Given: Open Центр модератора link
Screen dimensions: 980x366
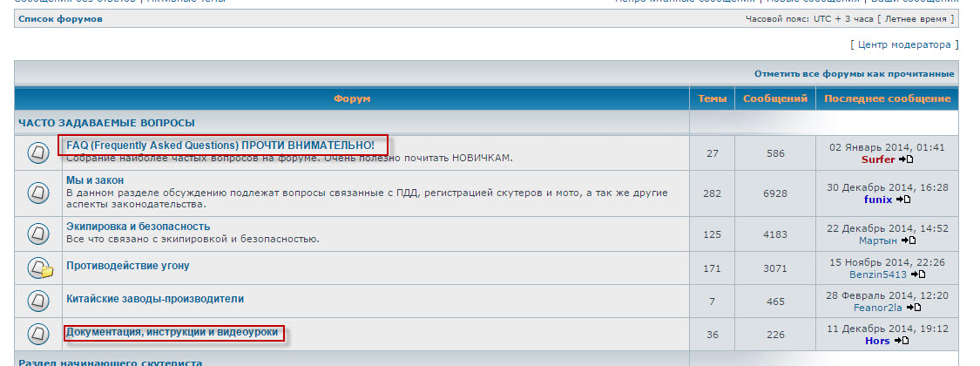Looking at the screenshot, I should coord(905,44).
